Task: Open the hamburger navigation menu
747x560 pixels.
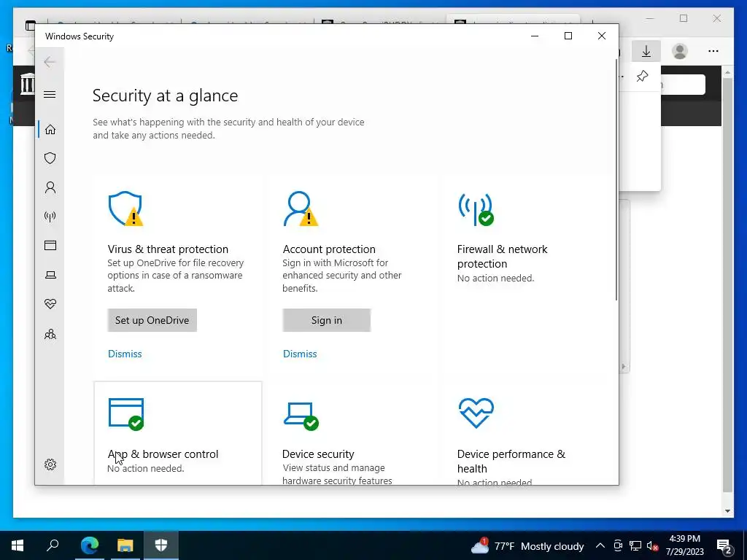Action: tap(50, 94)
